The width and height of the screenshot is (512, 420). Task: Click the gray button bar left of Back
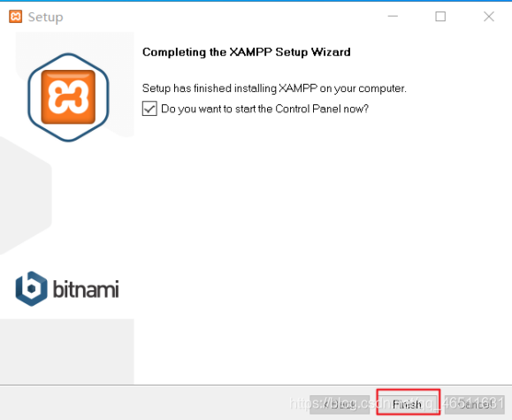click(154, 404)
